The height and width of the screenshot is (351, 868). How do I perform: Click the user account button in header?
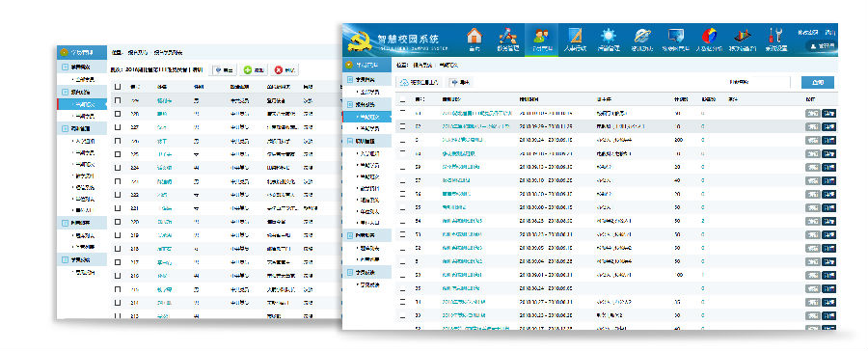click(821, 46)
